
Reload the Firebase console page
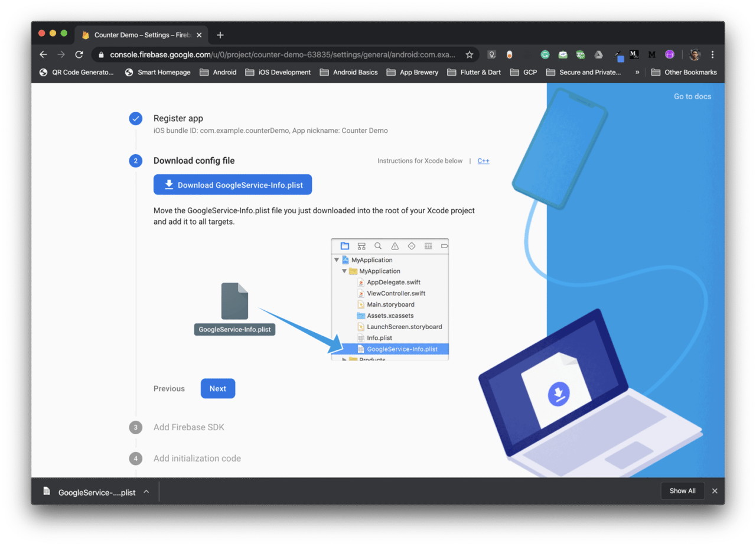tap(79, 54)
